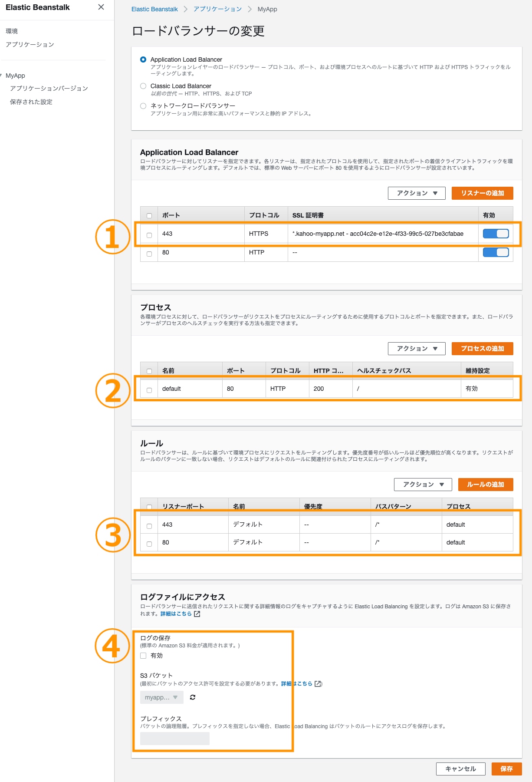Open Saved Configurations in the sidebar
This screenshot has height=782, width=532.
coord(31,102)
